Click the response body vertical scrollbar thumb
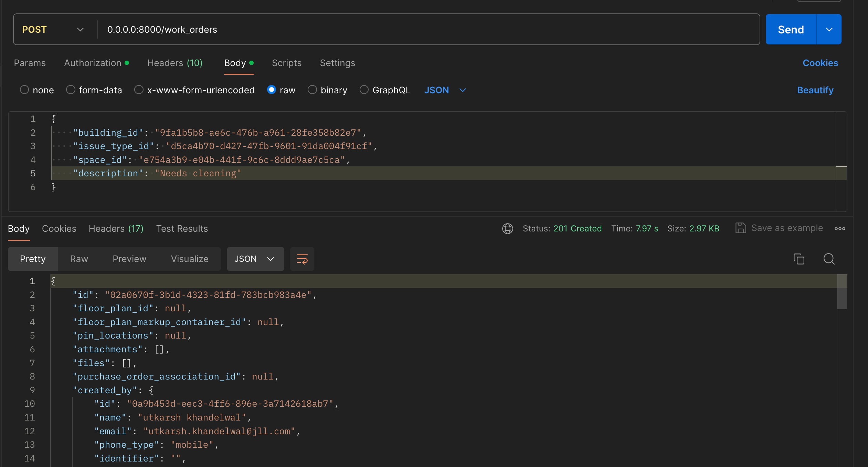Viewport: 868px width, 467px height. coord(842,292)
